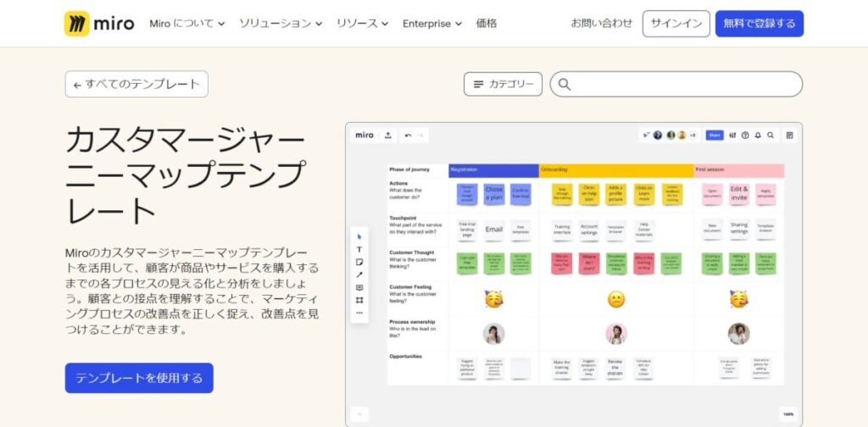Open the リソース navigation menu
Image resolution: width=868 pixels, height=427 pixels.
(x=363, y=24)
